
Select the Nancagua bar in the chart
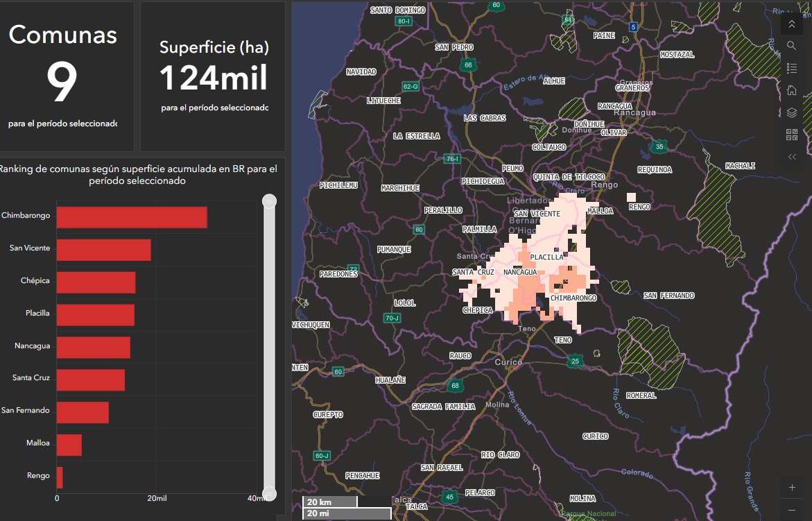tap(93, 348)
